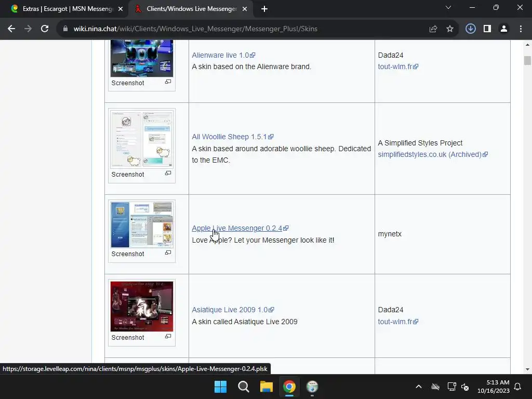Open the Windows Start menu
The height and width of the screenshot is (399, 532).
point(220,387)
